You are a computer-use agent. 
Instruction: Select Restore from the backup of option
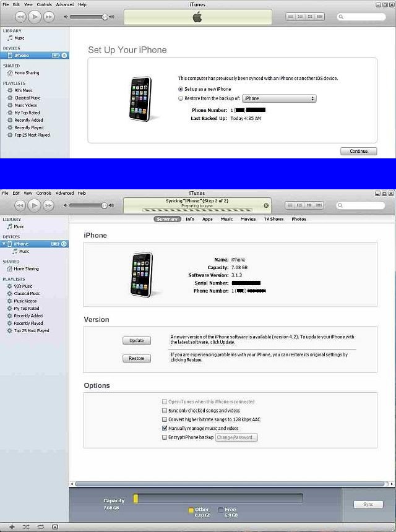pos(181,98)
